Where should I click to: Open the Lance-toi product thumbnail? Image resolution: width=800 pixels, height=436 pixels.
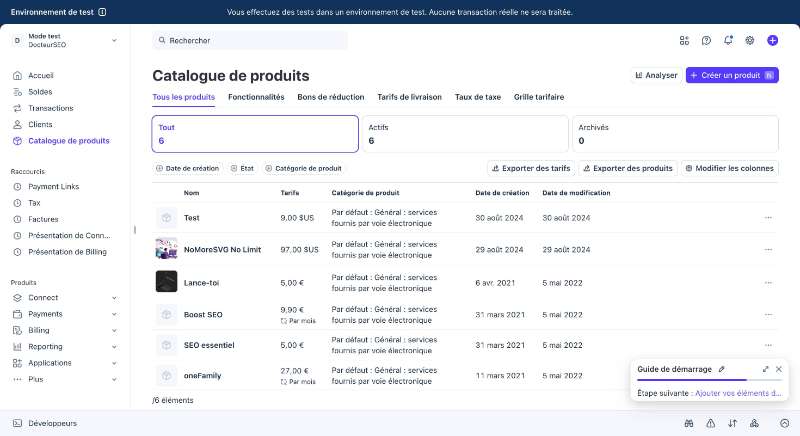pyautogui.click(x=166, y=281)
